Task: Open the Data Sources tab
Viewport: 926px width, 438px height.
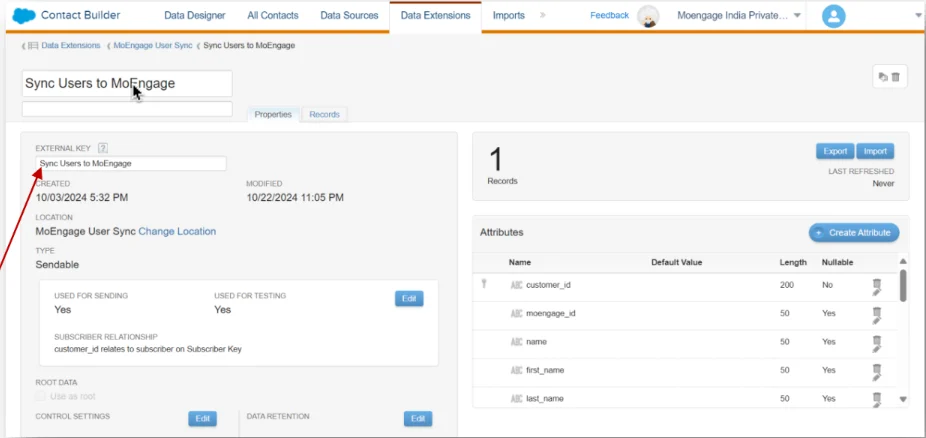Action: (350, 15)
